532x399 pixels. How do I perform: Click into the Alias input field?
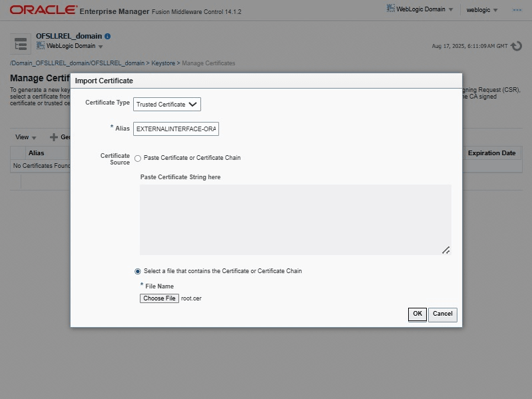[176, 129]
